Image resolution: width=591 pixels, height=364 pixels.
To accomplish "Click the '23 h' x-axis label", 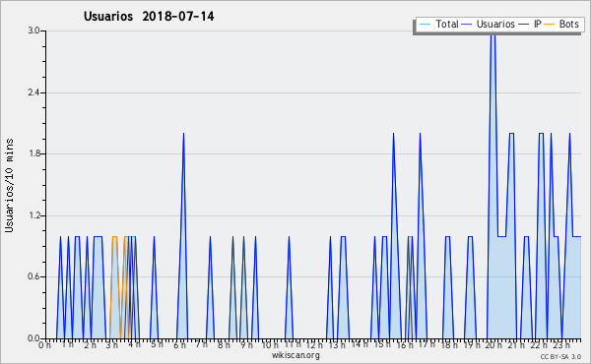I will click(561, 344).
